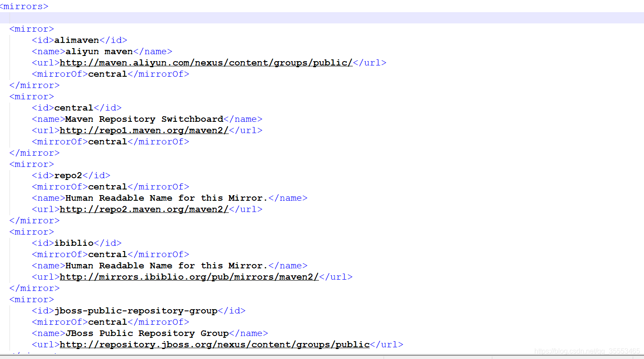
Task: Click mirrorOf central in jboss mirror
Action: pyautogui.click(x=107, y=322)
